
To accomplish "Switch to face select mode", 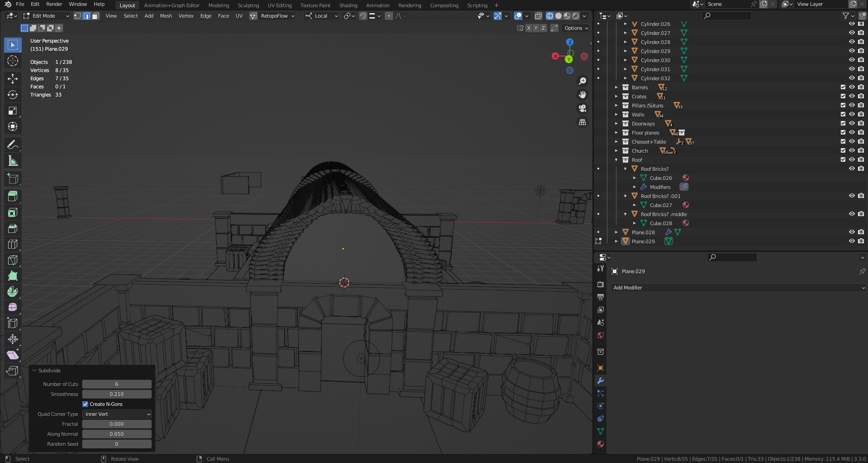I will point(95,16).
